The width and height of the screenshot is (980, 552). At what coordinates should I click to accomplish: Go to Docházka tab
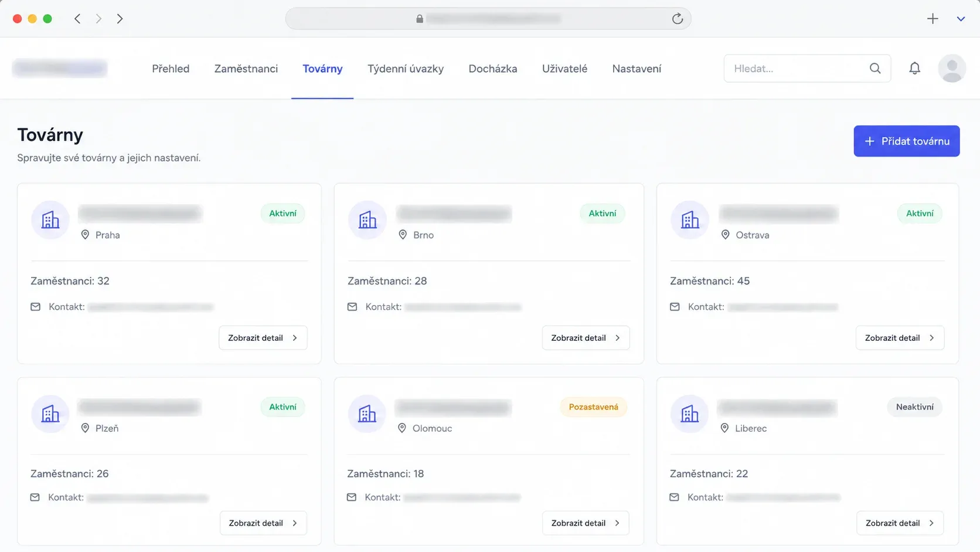click(x=493, y=69)
